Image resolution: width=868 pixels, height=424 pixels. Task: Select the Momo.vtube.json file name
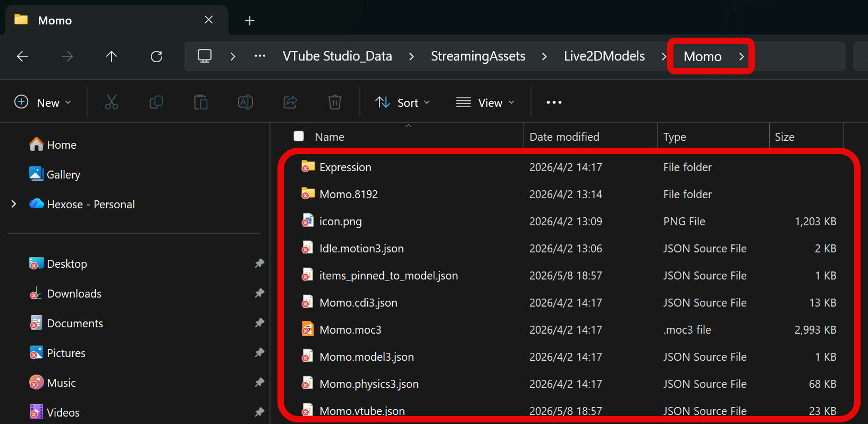click(362, 411)
